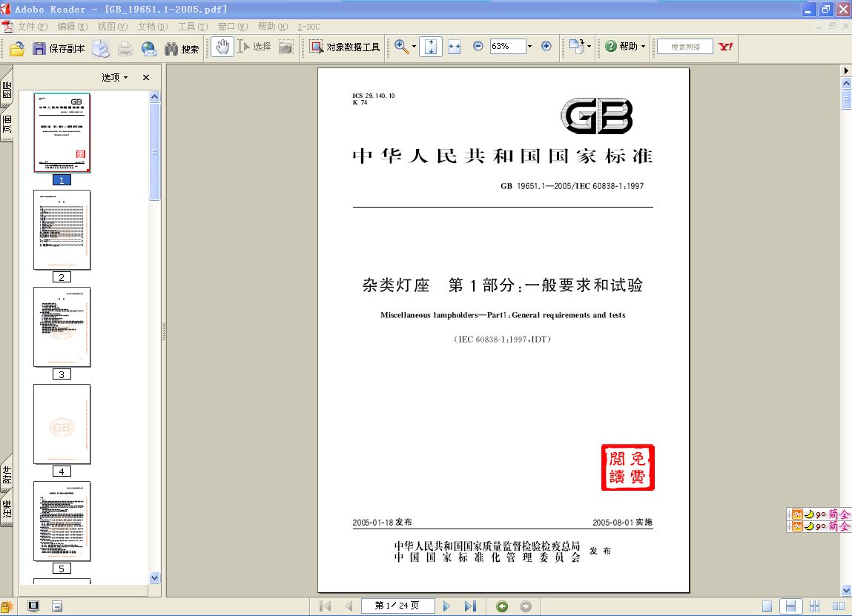Screen dimensions: 852x616
Task: Click the green previous view button
Action: pos(502,606)
